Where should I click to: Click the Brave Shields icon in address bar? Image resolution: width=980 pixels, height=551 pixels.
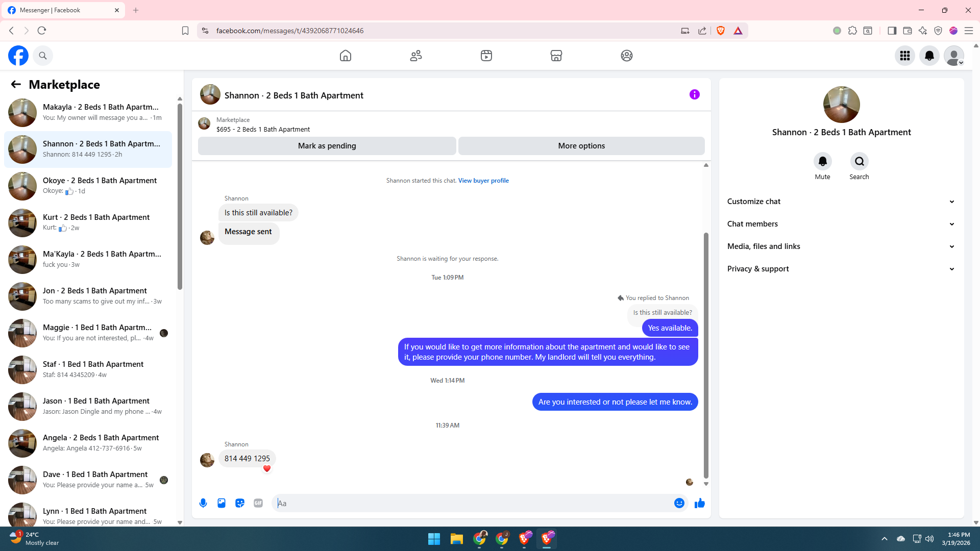pyautogui.click(x=721, y=31)
